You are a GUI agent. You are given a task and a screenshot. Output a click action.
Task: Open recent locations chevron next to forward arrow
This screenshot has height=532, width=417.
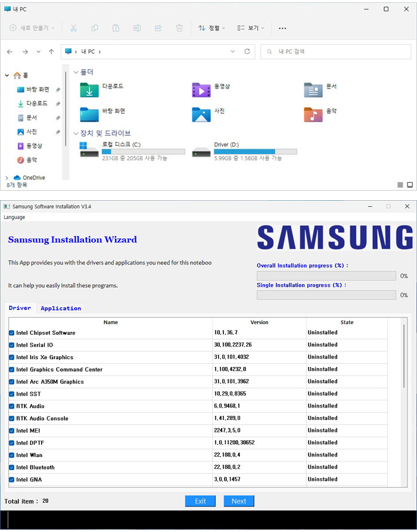pyautogui.click(x=38, y=52)
